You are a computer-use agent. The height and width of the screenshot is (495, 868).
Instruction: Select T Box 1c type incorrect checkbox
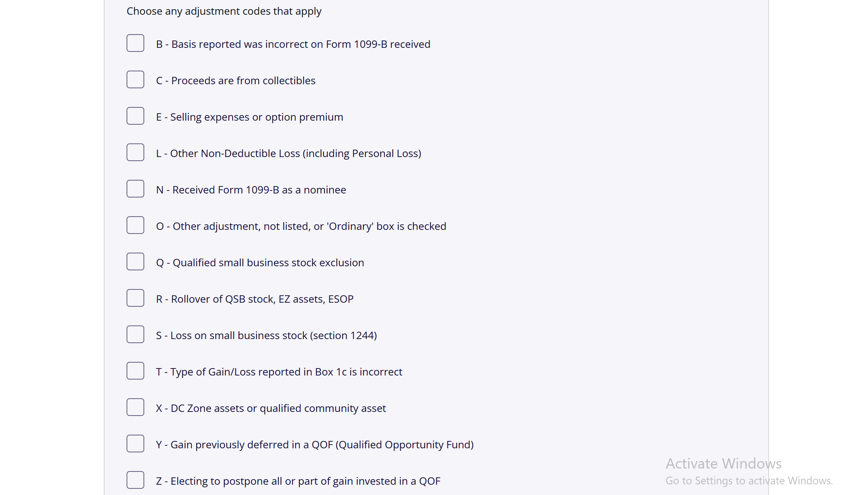tap(135, 371)
